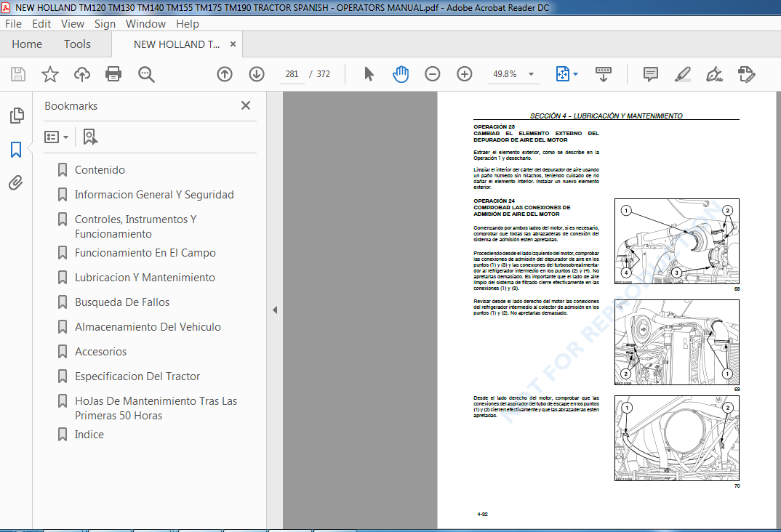The width and height of the screenshot is (781, 532).
Task: Open the Edit menu
Action: pyautogui.click(x=41, y=23)
